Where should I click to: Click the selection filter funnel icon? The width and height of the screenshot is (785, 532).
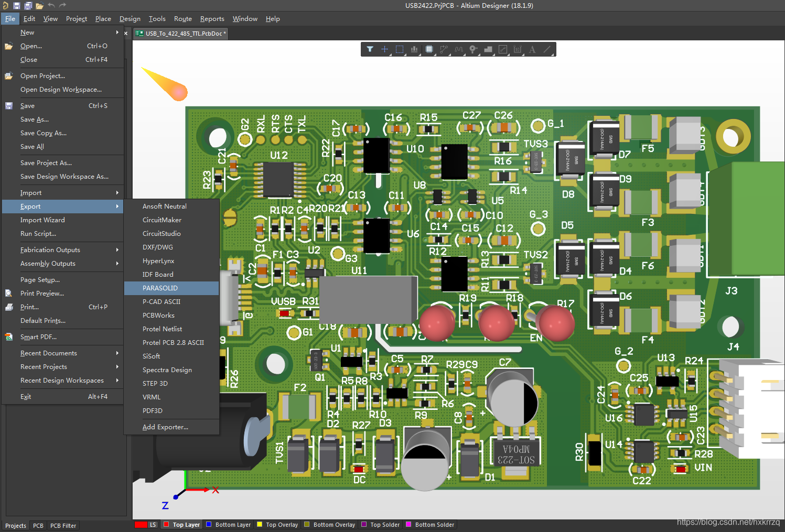[370, 49]
